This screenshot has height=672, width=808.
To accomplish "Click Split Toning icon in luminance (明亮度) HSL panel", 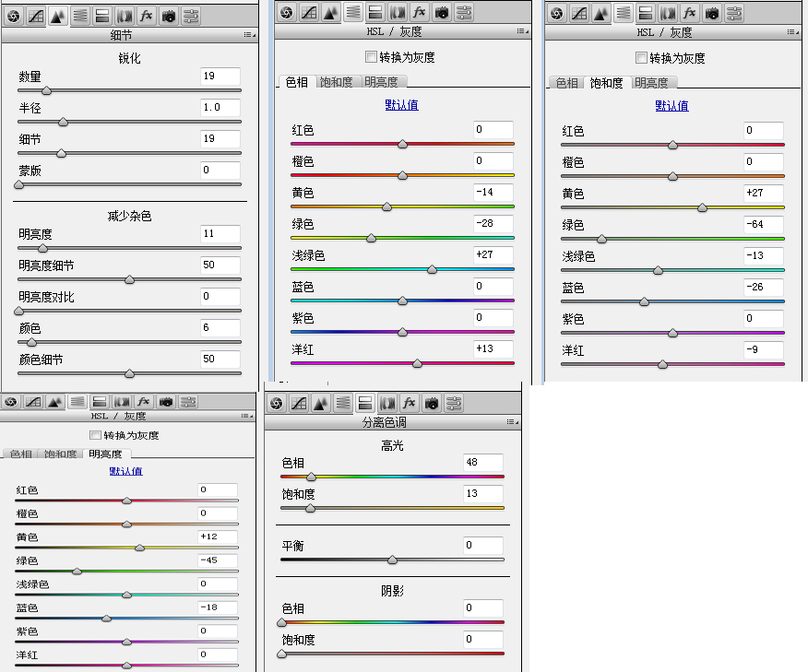I will coord(100,402).
